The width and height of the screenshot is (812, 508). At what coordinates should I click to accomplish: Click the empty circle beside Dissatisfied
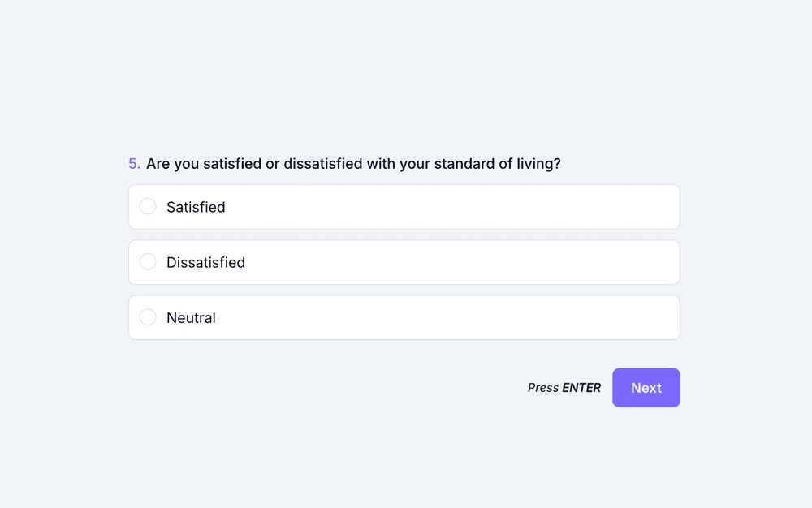(148, 261)
